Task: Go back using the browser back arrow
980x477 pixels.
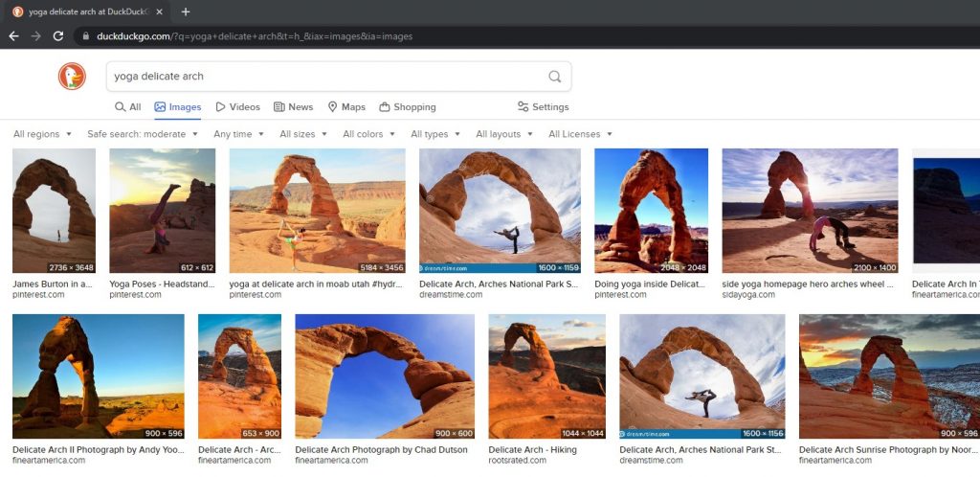Action: tap(13, 36)
